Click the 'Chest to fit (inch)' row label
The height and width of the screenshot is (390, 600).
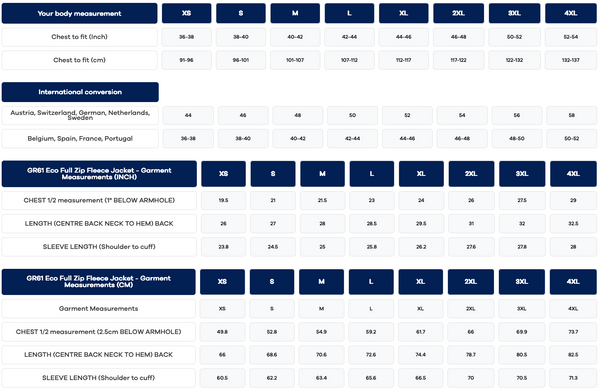pos(80,37)
